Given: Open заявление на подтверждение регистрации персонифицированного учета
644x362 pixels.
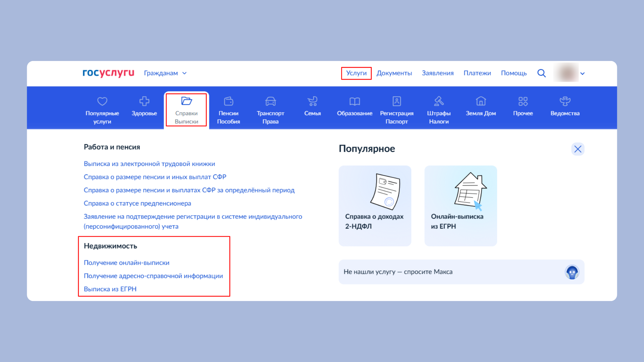Looking at the screenshot, I should pyautogui.click(x=193, y=222).
